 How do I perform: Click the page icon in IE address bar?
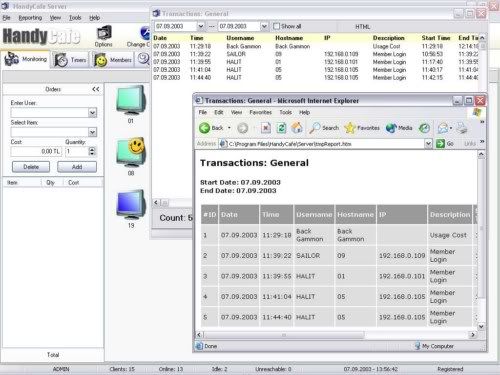223,144
